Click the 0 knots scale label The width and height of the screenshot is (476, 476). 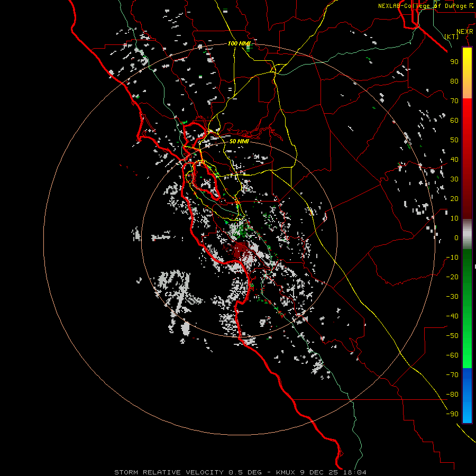pyautogui.click(x=456, y=237)
